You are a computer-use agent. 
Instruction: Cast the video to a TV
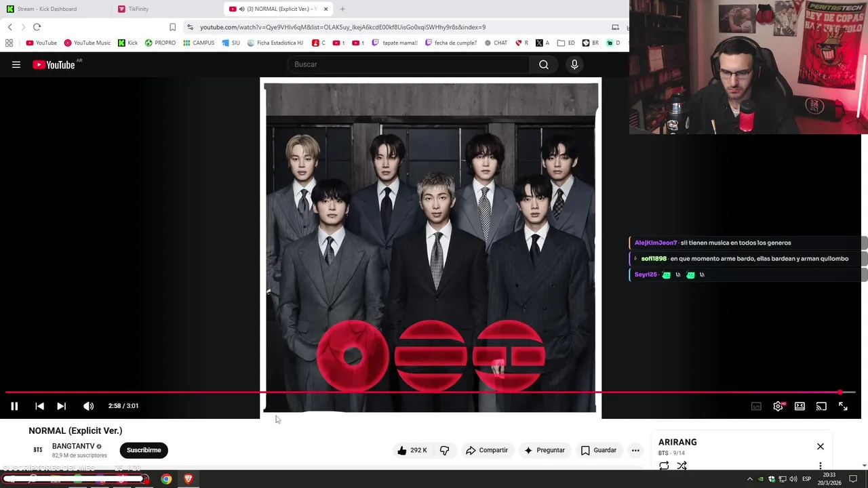coord(821,406)
